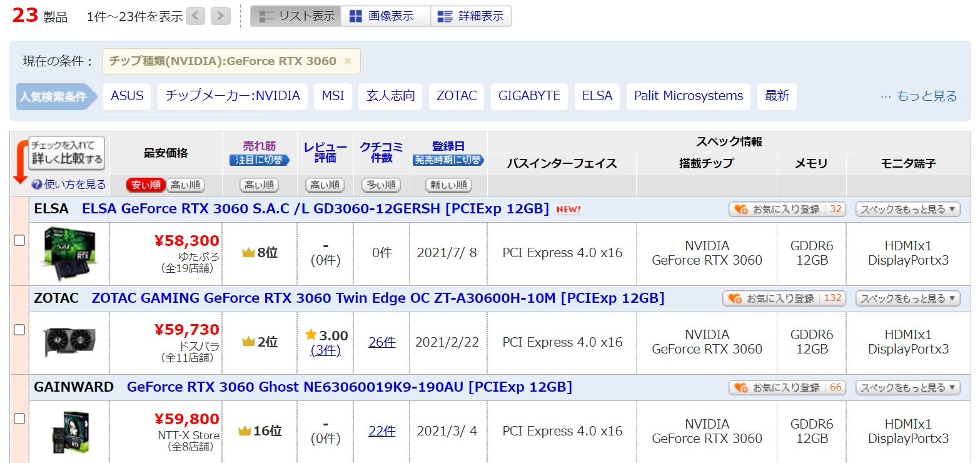Screen dimensions: 980x463
Task: Click the 詳しく比較する compare button
Action: tap(67, 153)
